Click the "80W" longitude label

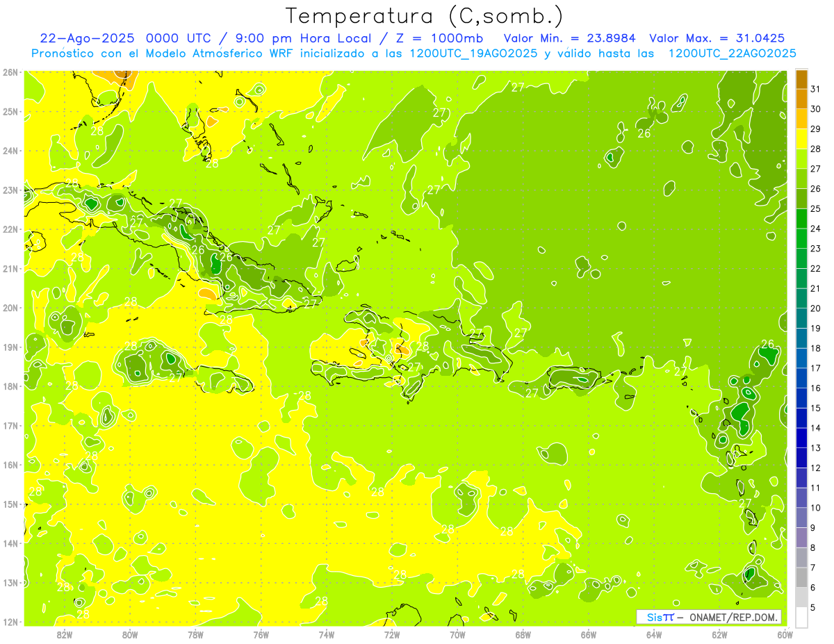[x=130, y=634]
